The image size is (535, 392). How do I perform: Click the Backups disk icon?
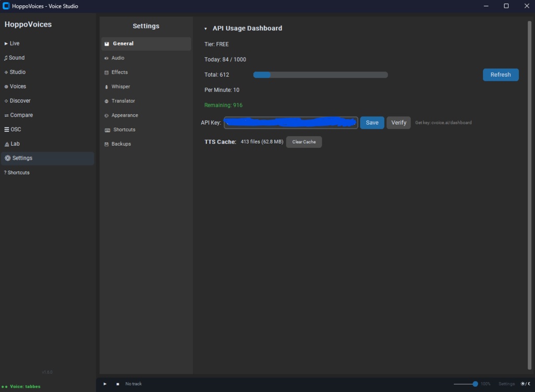tap(107, 144)
